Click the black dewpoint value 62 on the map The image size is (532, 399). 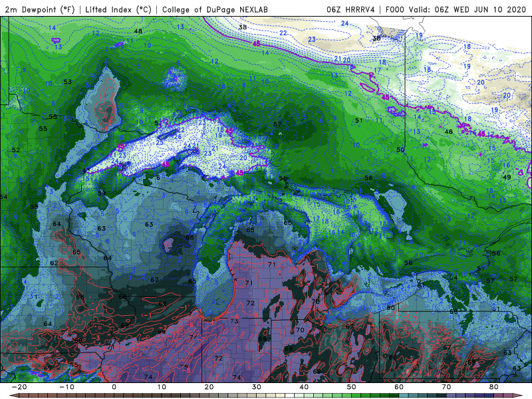pyautogui.click(x=54, y=263)
